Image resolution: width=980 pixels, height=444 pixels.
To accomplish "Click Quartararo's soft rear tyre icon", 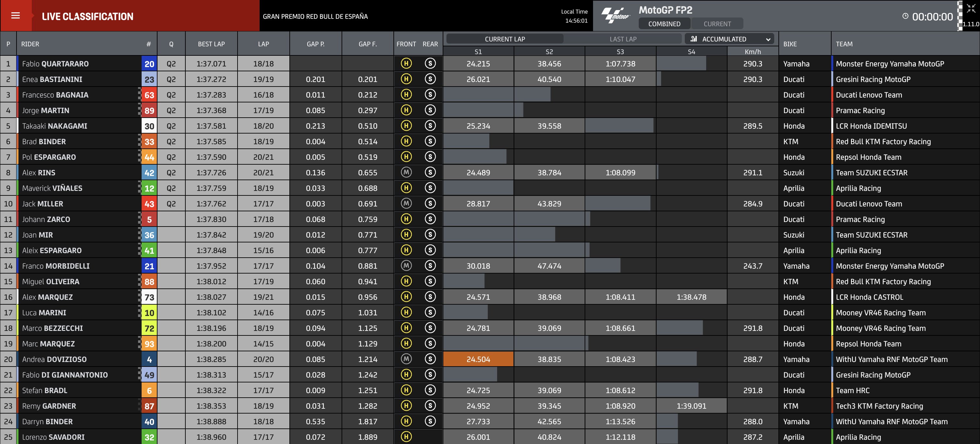I will click(x=430, y=64).
